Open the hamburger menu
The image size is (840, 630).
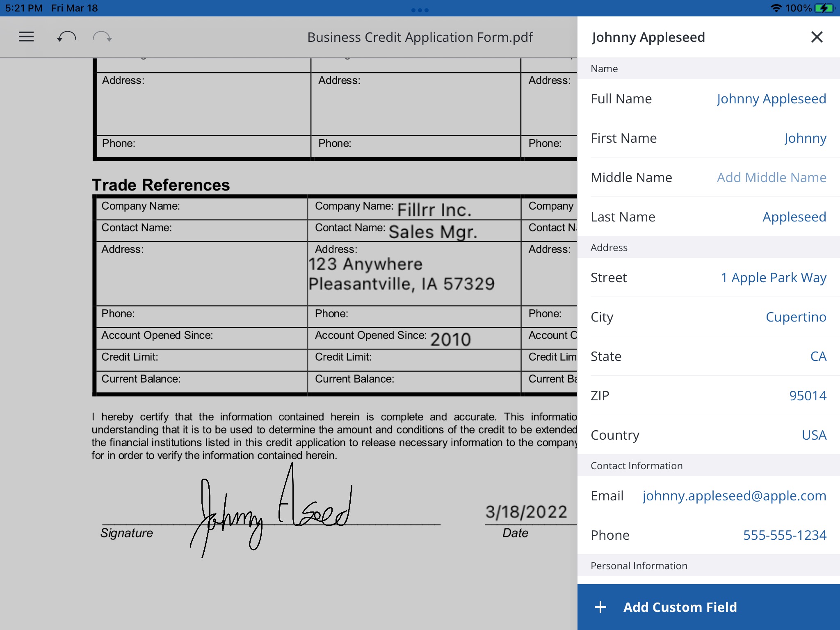(26, 37)
